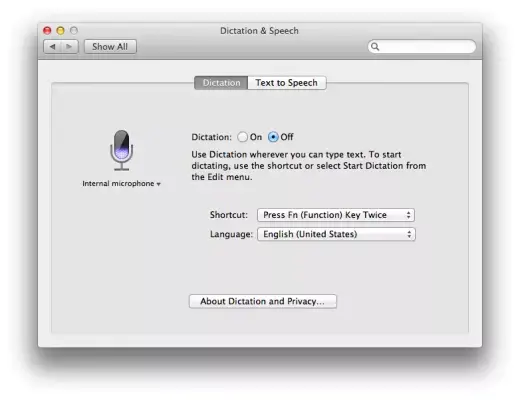520x400 pixels.
Task: Click into the search field
Action: tap(422, 47)
